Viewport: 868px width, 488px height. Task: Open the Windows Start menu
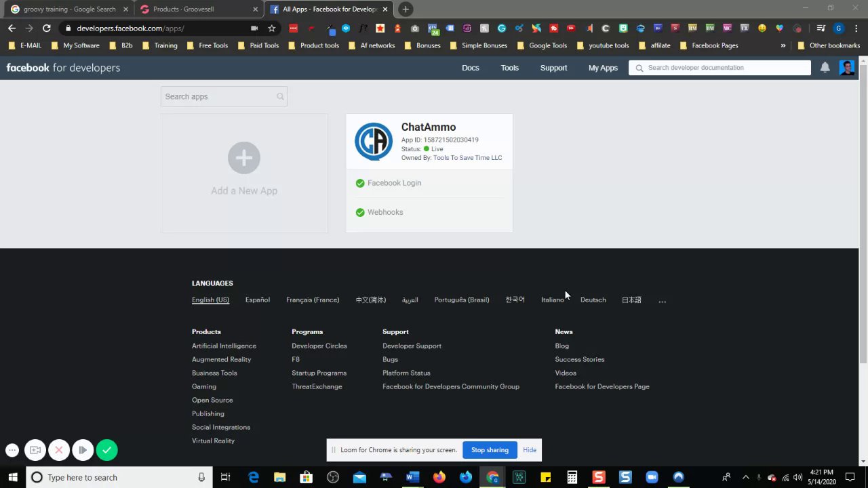(12, 477)
